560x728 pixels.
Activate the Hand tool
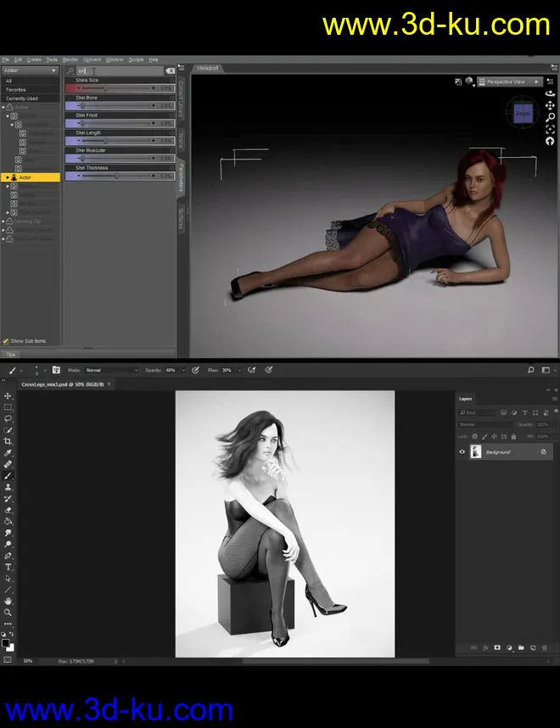pyautogui.click(x=8, y=601)
